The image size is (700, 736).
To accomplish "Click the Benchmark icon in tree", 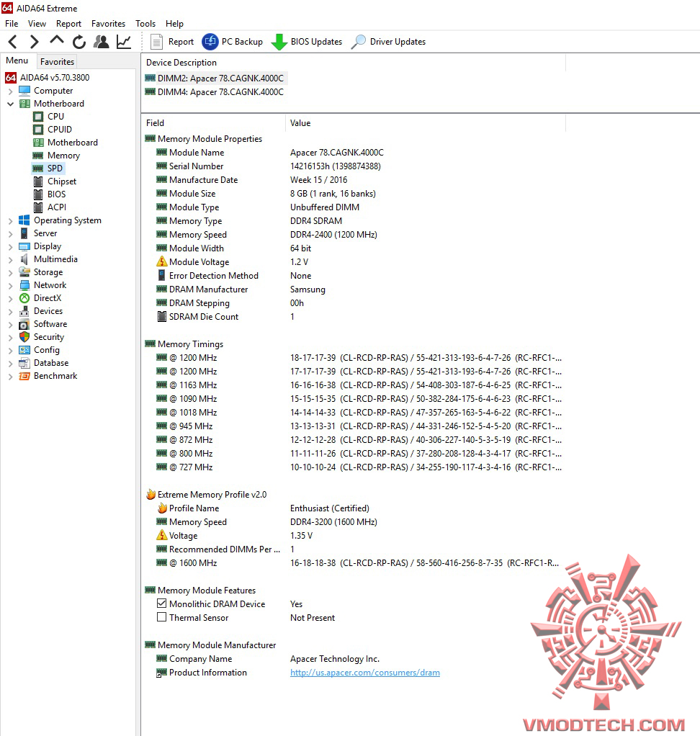I will (x=24, y=376).
